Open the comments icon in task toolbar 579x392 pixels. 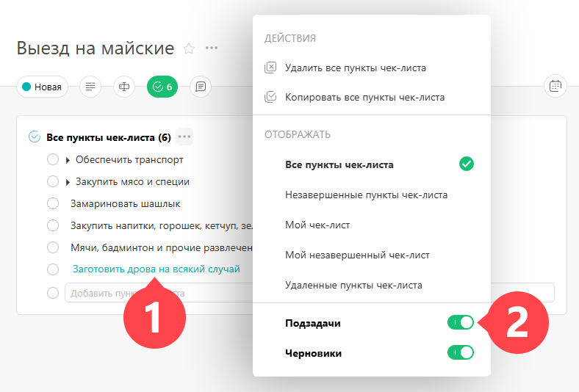click(201, 87)
